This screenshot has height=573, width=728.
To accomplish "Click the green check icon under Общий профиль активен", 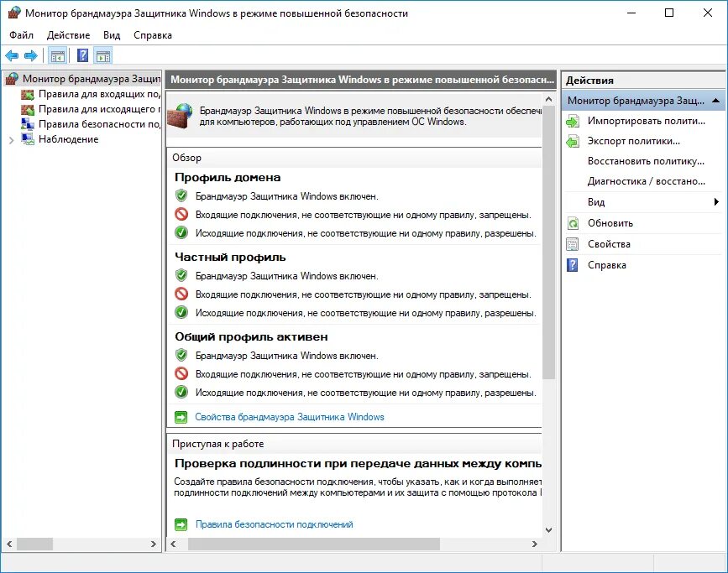I will pos(181,392).
